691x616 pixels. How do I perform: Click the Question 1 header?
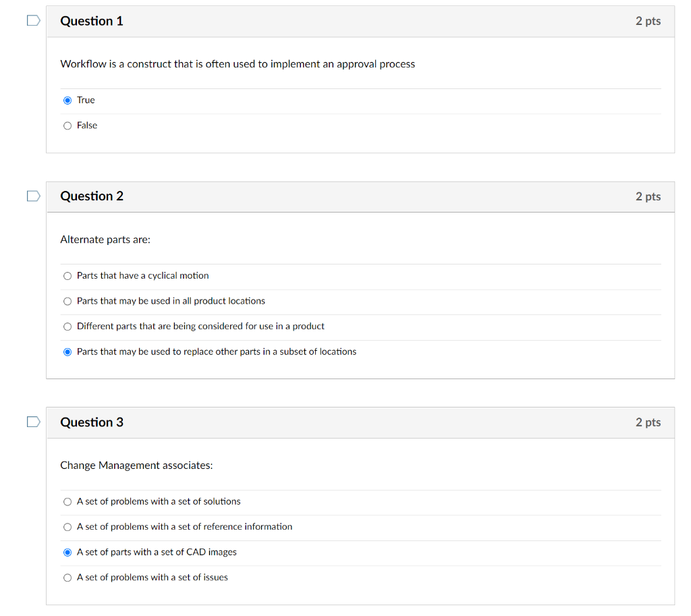point(92,21)
